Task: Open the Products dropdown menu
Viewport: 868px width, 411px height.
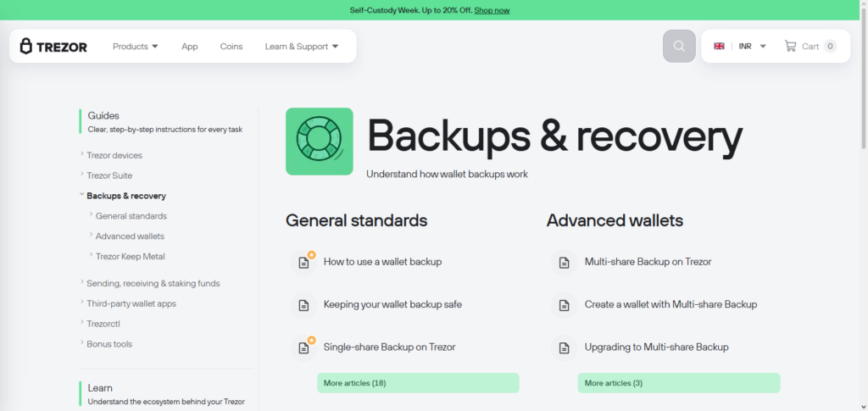Action: (x=136, y=47)
